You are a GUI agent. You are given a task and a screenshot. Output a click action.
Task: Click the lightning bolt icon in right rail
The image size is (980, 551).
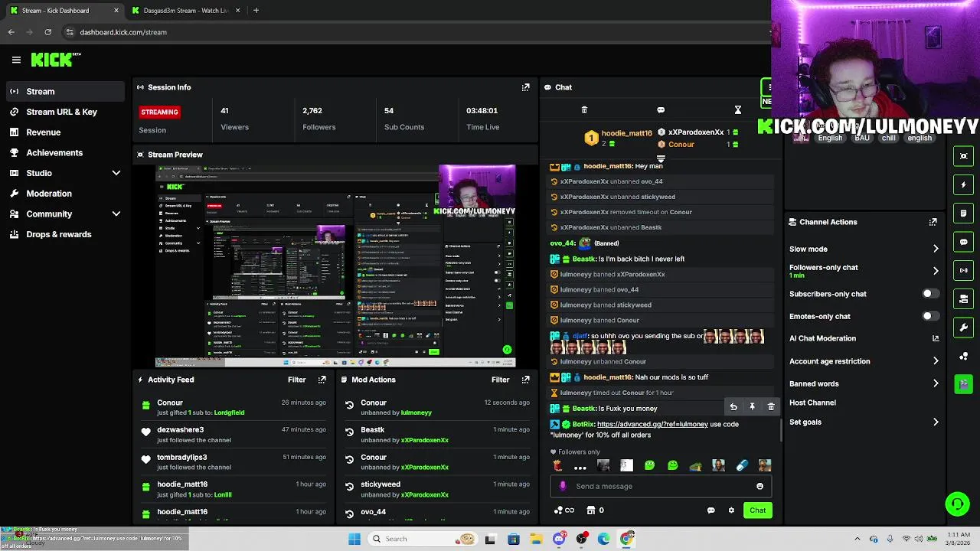(964, 184)
